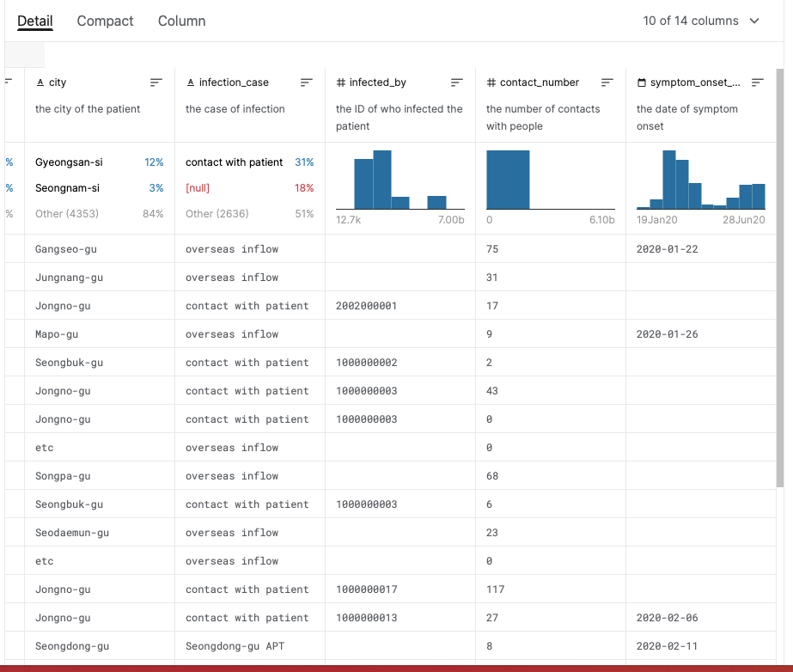Switch to the Column tab

[x=181, y=21]
